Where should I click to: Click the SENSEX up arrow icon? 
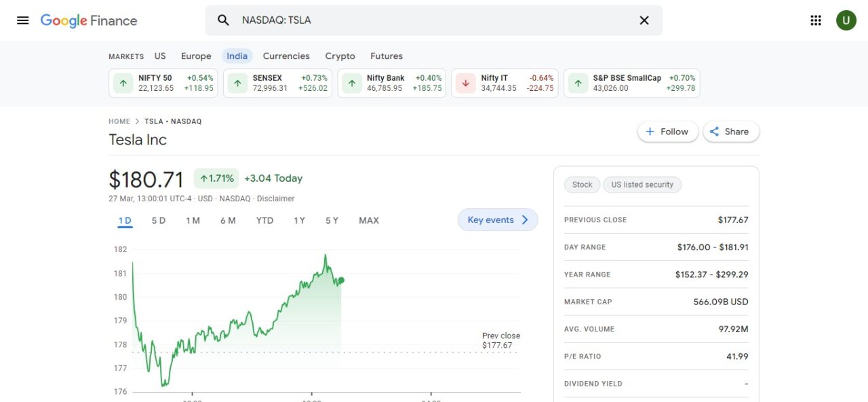(237, 83)
